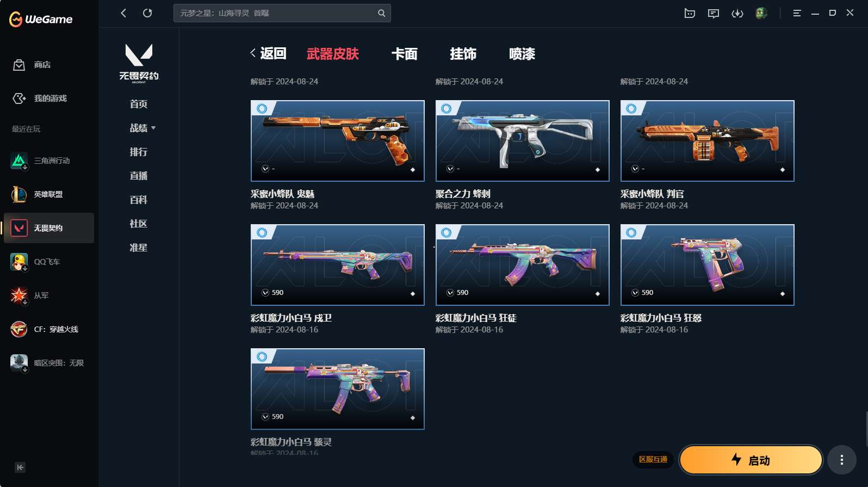Open the hamburger main menu

pyautogui.click(x=797, y=13)
